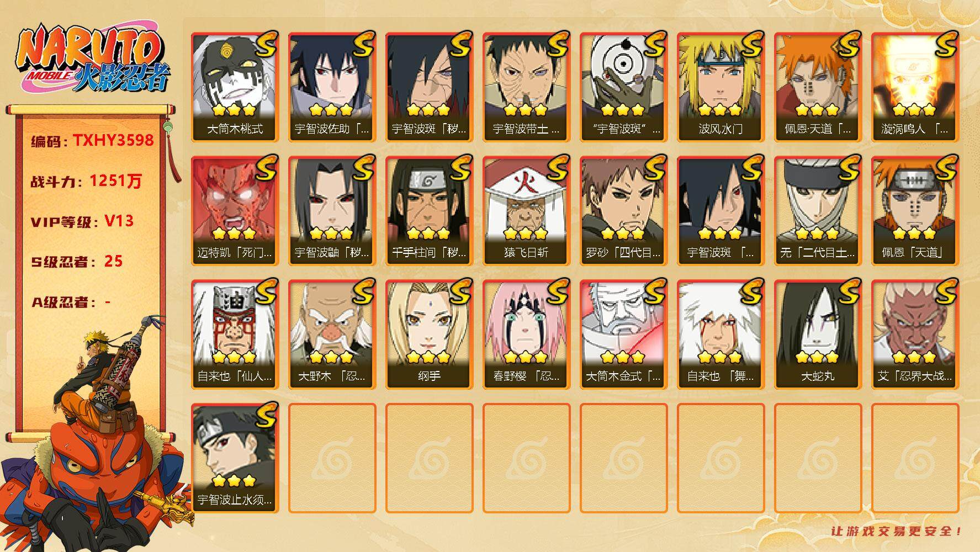Screen dimensions: 980x552
Task: Click the Naruto on toad illustration
Action: coord(97,436)
